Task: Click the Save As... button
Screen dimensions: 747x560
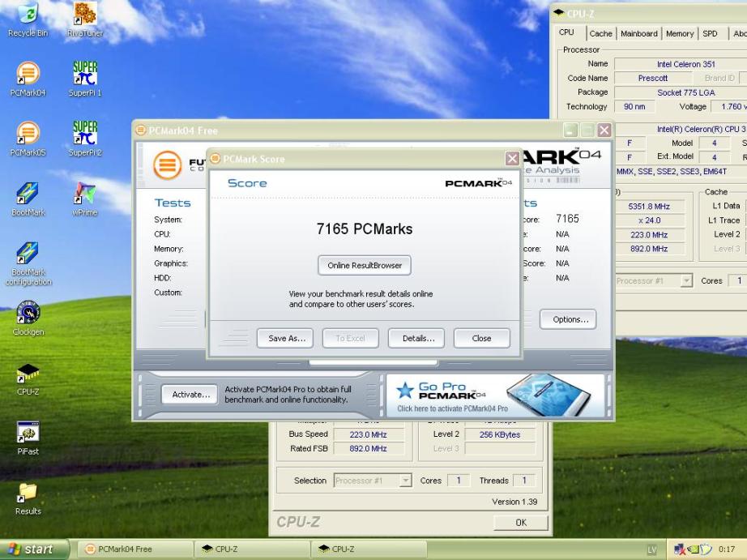Action: [x=284, y=339]
